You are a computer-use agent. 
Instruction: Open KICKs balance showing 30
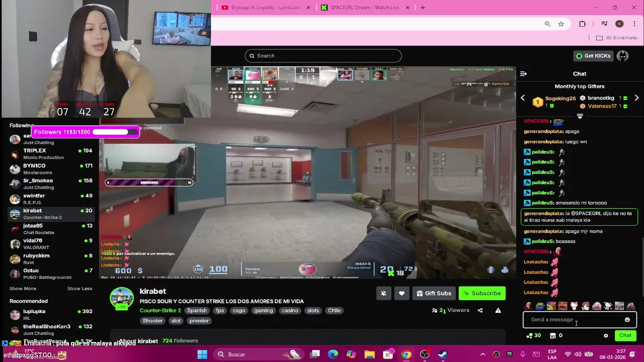pos(533,335)
